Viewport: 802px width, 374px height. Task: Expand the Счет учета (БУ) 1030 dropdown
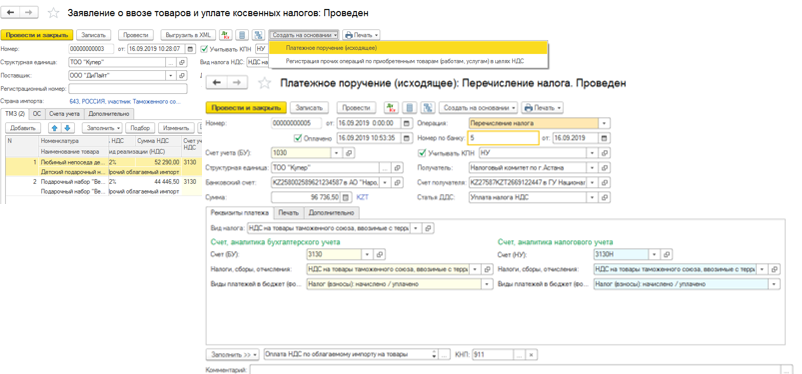click(x=337, y=152)
